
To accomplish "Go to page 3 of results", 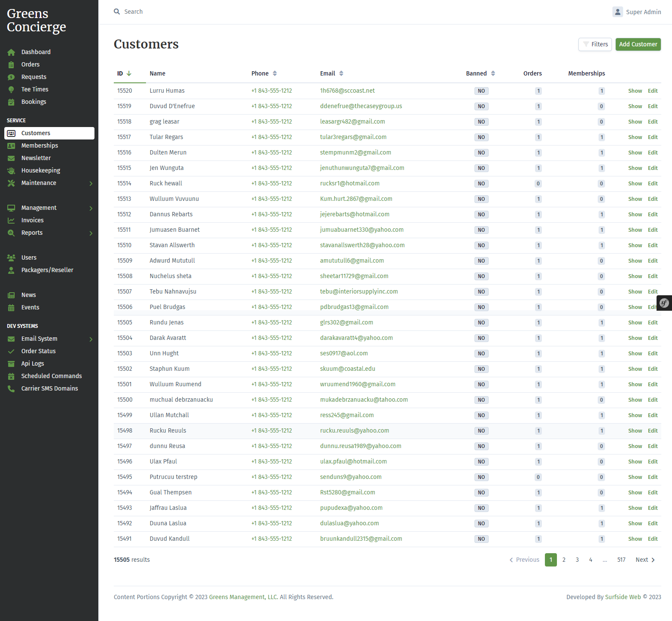I will (x=577, y=560).
